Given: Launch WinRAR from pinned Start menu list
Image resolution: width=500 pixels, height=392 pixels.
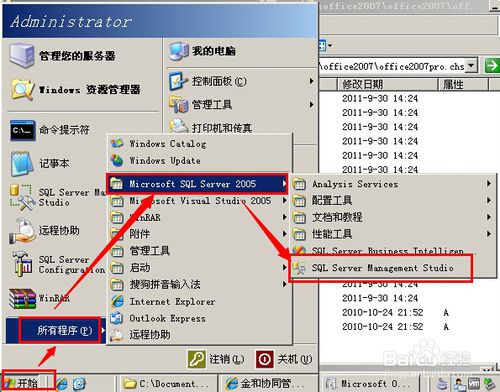Looking at the screenshot, I should coord(40,298).
